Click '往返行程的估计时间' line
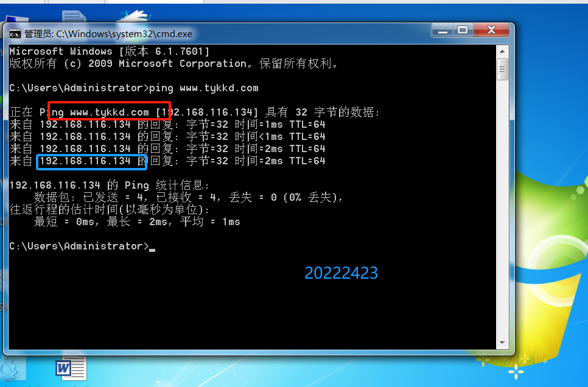588x387 pixels. 109,209
